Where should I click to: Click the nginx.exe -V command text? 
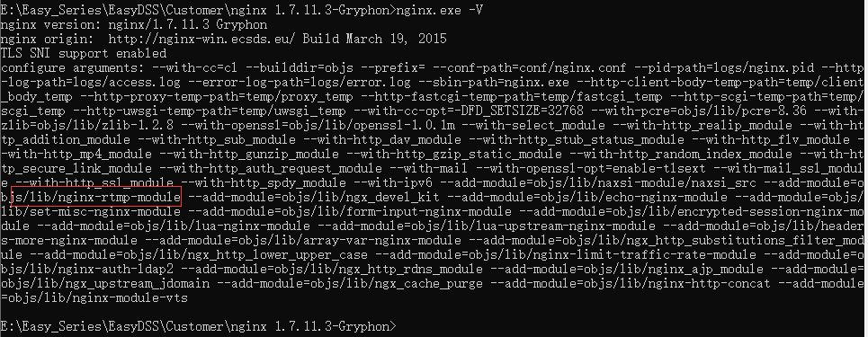(440, 10)
